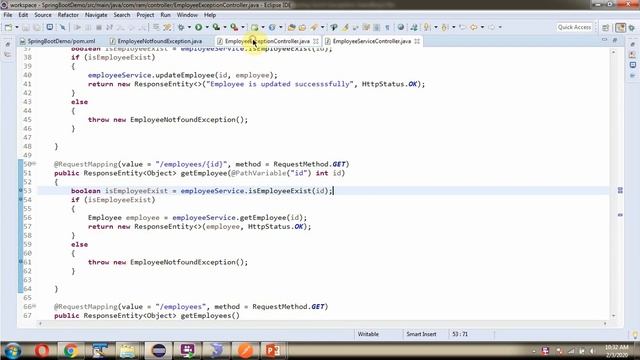Open PowerPoint from the taskbar

[x=273, y=351]
